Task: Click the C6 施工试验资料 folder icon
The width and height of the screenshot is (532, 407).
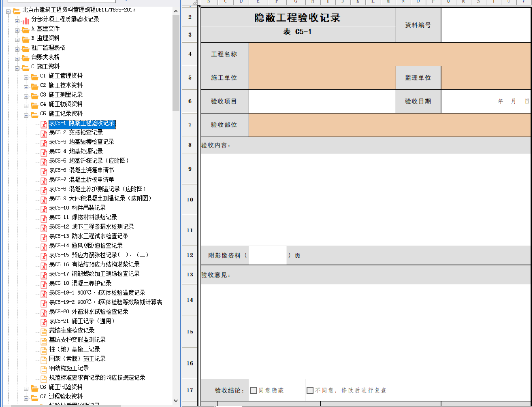Action: [x=35, y=388]
